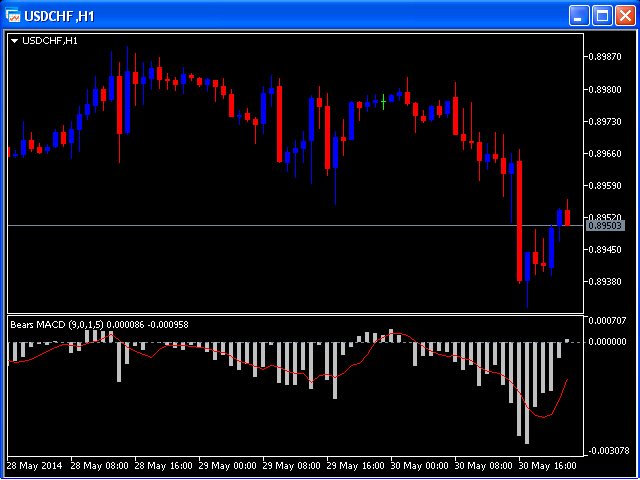Click the 0.89730 price axis label
640x480 pixels.
pos(604,122)
